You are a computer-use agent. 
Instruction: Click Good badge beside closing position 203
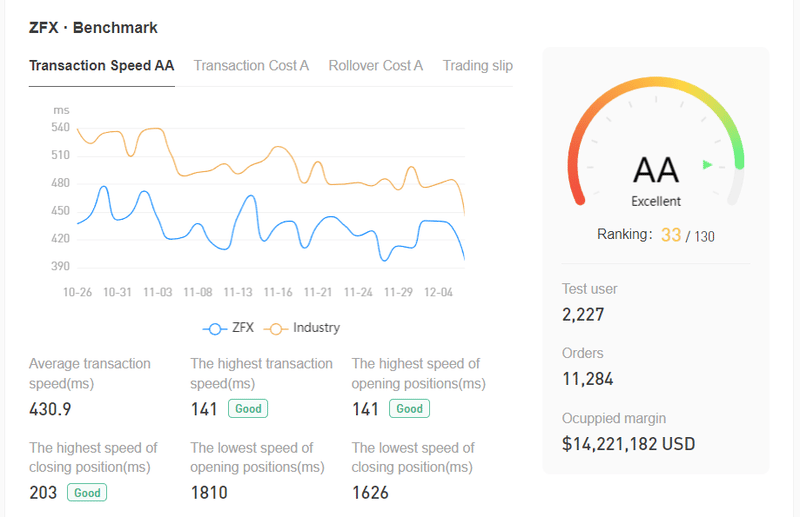pyautogui.click(x=87, y=493)
